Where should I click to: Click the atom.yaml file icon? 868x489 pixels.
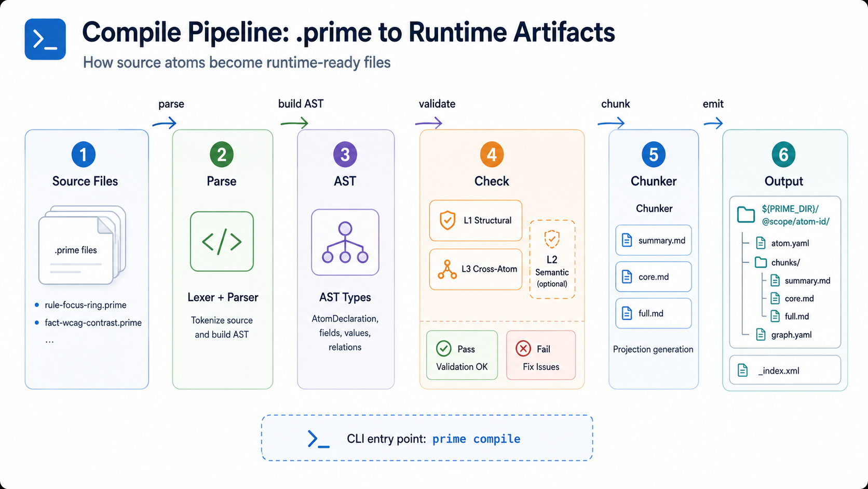coord(761,243)
